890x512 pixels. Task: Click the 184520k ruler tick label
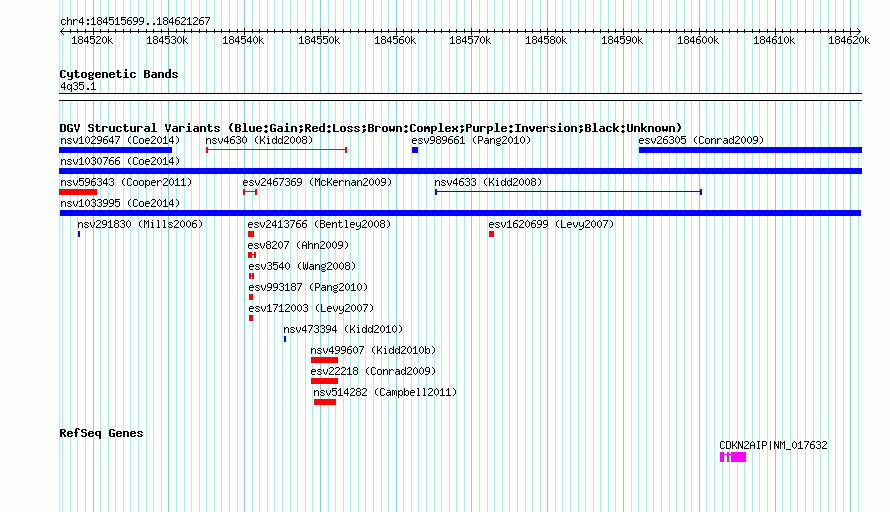(92, 40)
